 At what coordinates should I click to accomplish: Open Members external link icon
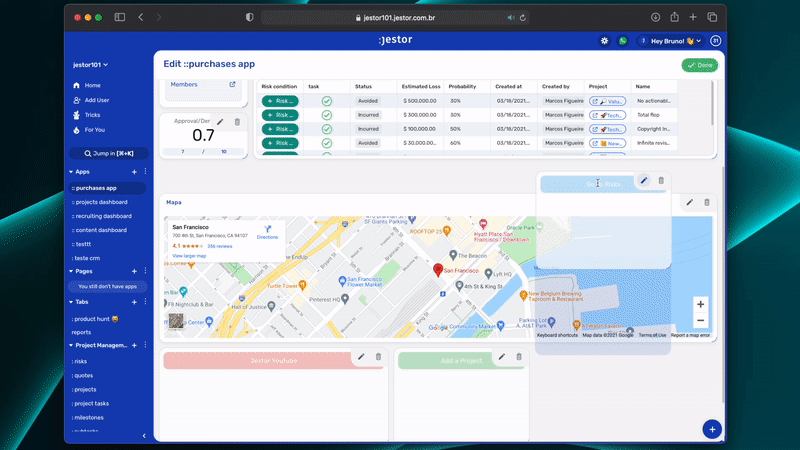[232, 84]
